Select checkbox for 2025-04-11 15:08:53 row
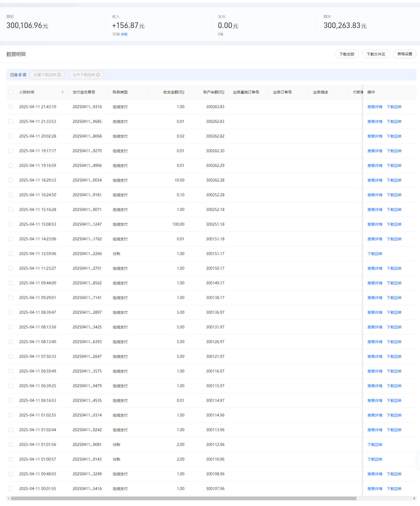The height and width of the screenshot is (506, 420). point(11,224)
